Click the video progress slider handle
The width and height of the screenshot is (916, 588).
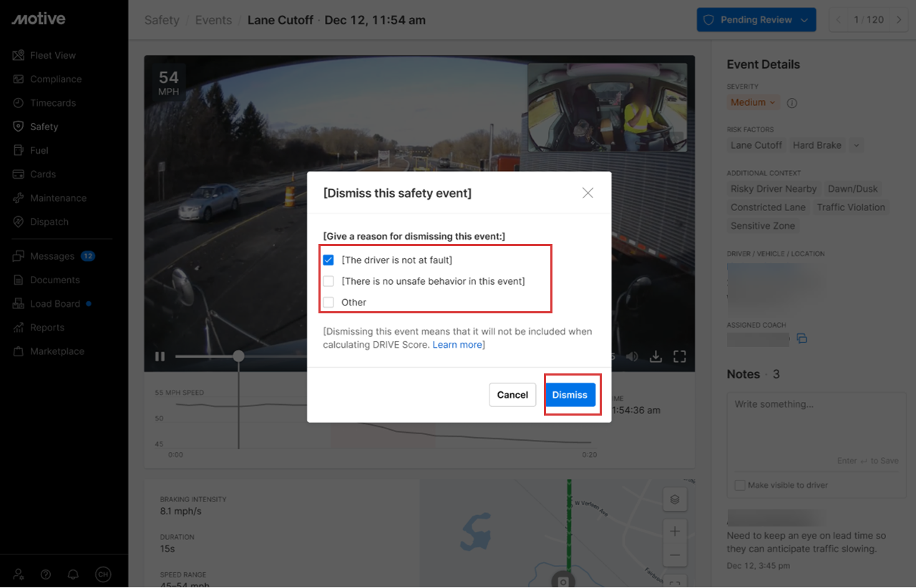point(238,356)
